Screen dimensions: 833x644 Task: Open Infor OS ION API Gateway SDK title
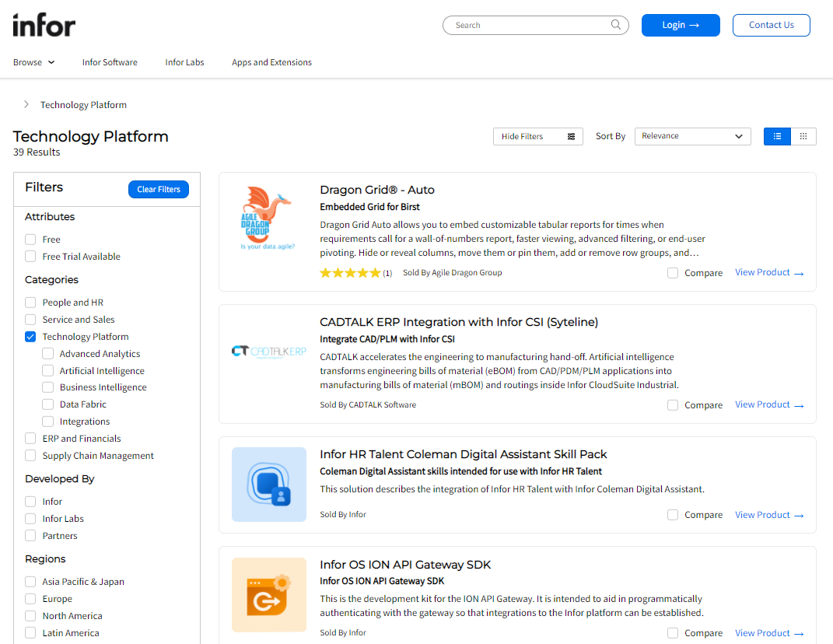(405, 565)
